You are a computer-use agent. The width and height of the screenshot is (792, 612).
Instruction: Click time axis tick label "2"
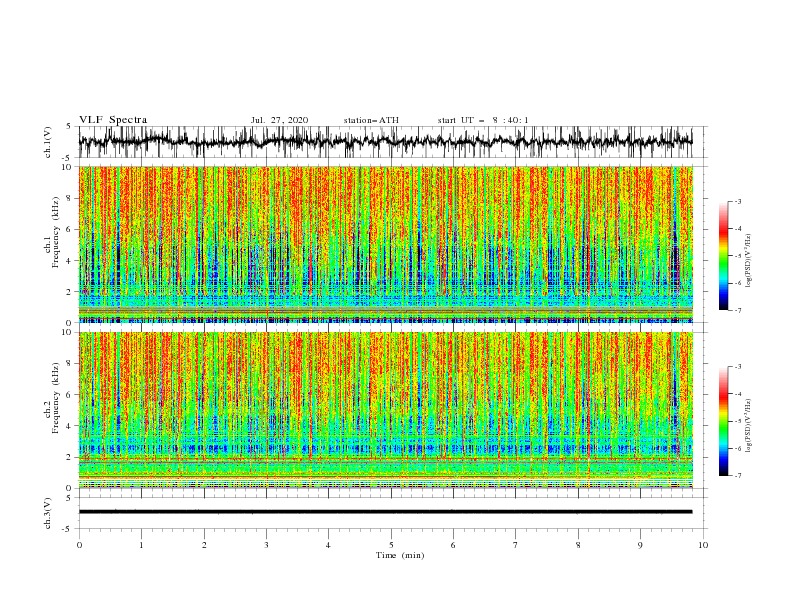point(204,545)
